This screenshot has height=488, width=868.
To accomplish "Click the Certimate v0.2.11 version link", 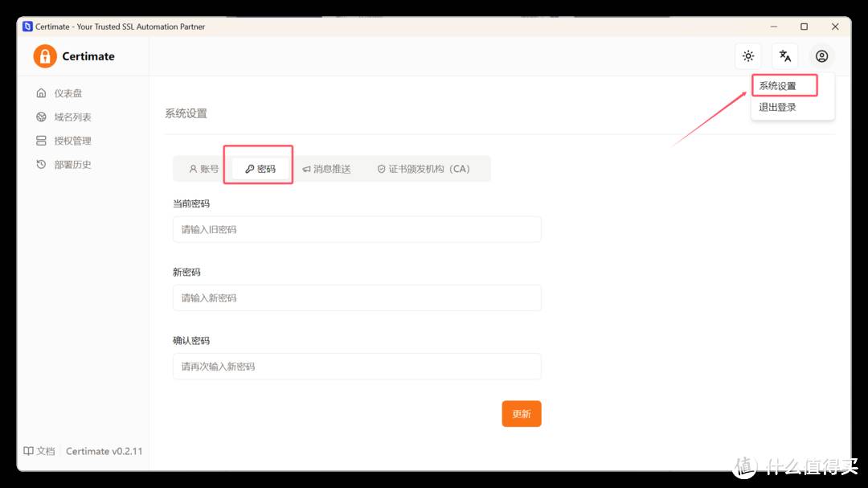I will point(104,451).
